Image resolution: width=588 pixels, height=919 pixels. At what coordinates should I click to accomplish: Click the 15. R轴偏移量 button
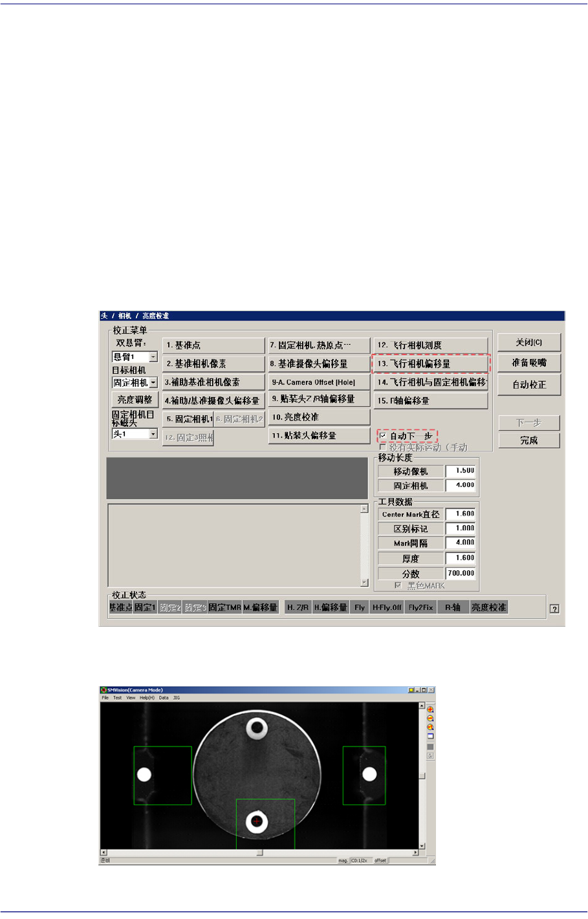(x=431, y=401)
